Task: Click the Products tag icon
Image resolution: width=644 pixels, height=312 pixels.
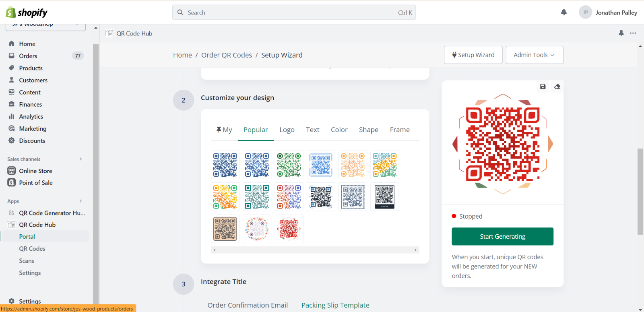Action: click(x=12, y=68)
